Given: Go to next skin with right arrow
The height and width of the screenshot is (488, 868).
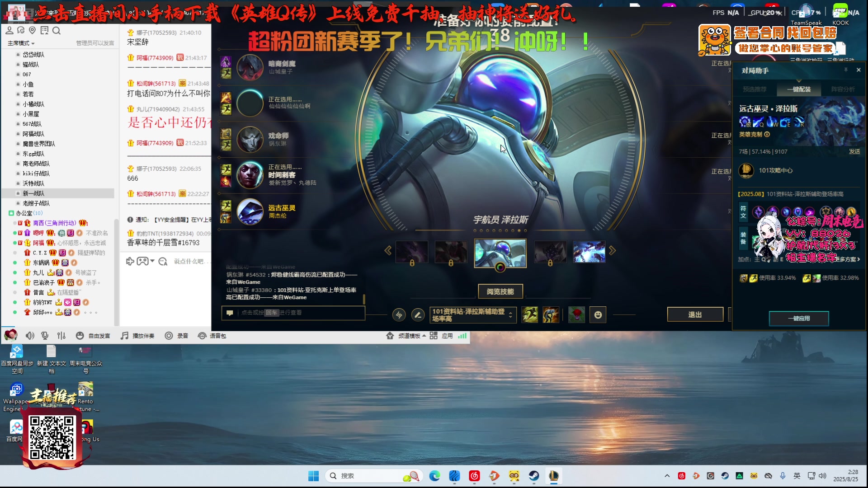Looking at the screenshot, I should [612, 250].
